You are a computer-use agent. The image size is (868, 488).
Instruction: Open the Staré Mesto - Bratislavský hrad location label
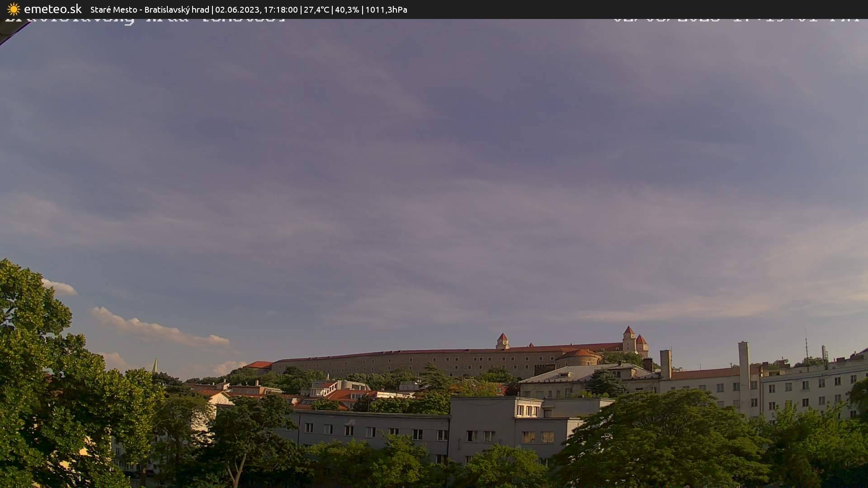point(150,9)
